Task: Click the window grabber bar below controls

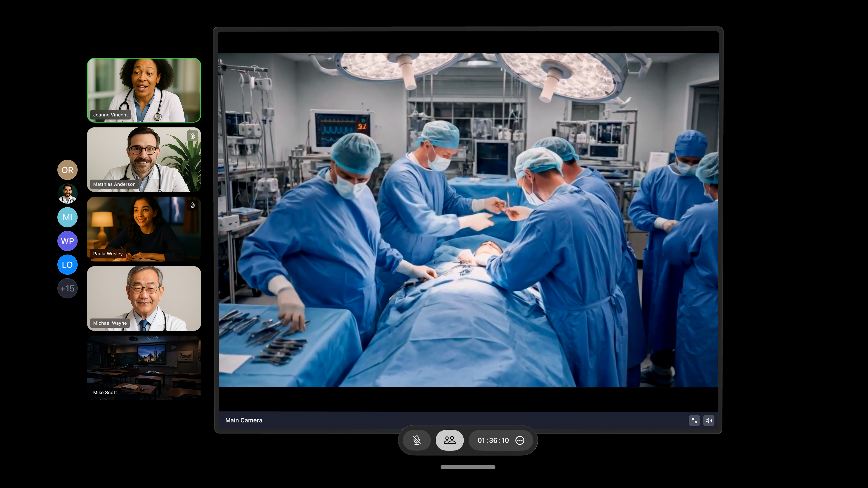Action: [468, 467]
